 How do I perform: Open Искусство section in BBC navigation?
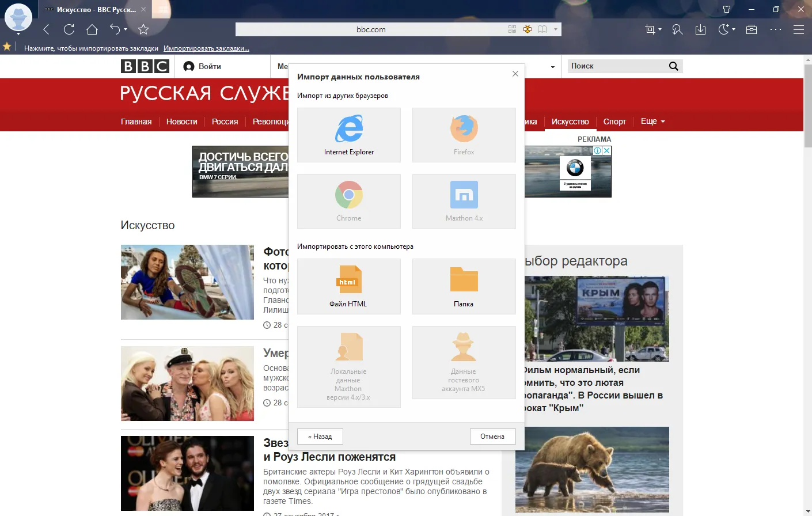click(x=570, y=122)
